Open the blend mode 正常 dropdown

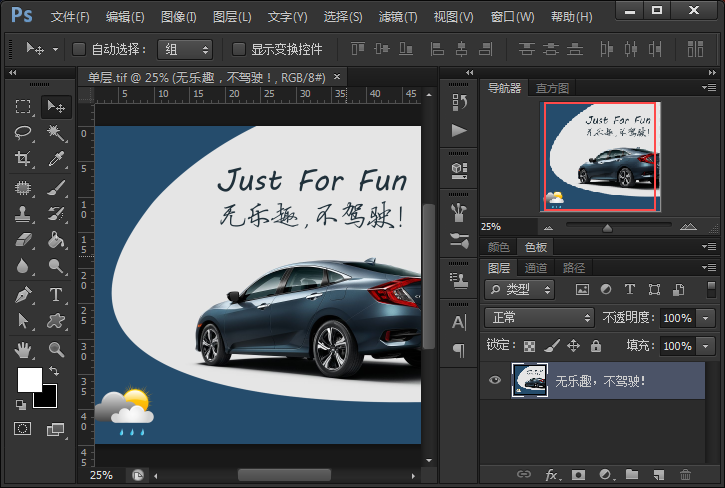(x=539, y=317)
